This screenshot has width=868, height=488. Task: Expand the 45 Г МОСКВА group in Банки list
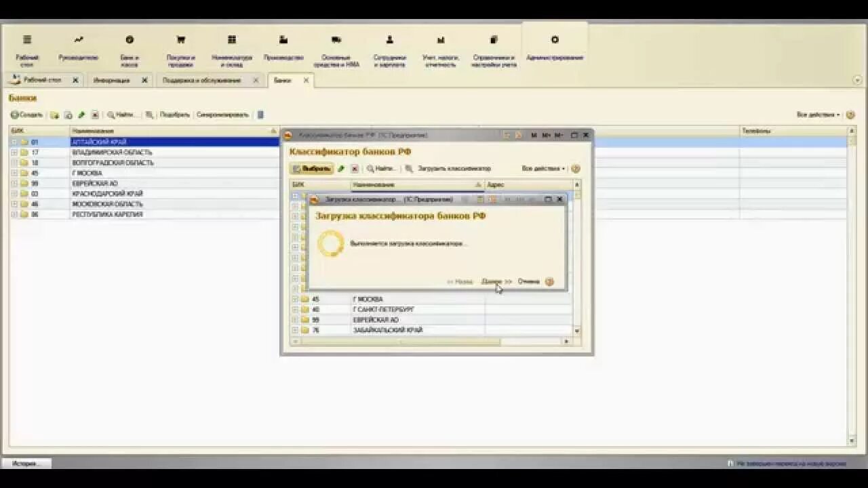(14, 173)
